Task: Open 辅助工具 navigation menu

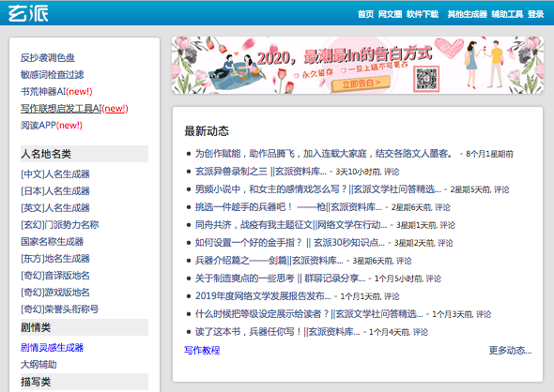Action: 507,14
